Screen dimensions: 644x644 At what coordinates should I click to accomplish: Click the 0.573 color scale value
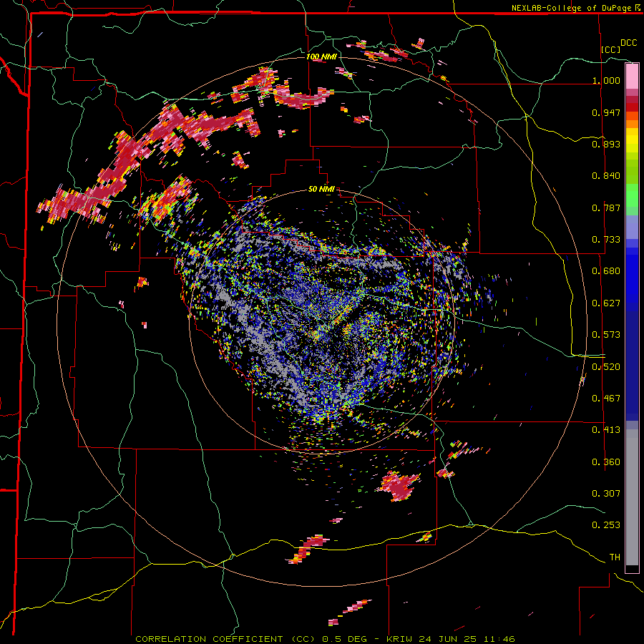pos(606,335)
